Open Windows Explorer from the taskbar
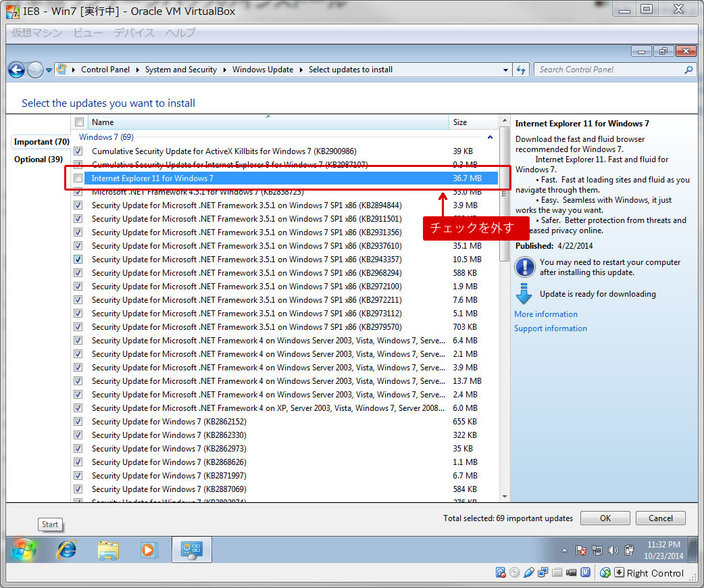Screen dimensions: 704x588 pos(107,550)
